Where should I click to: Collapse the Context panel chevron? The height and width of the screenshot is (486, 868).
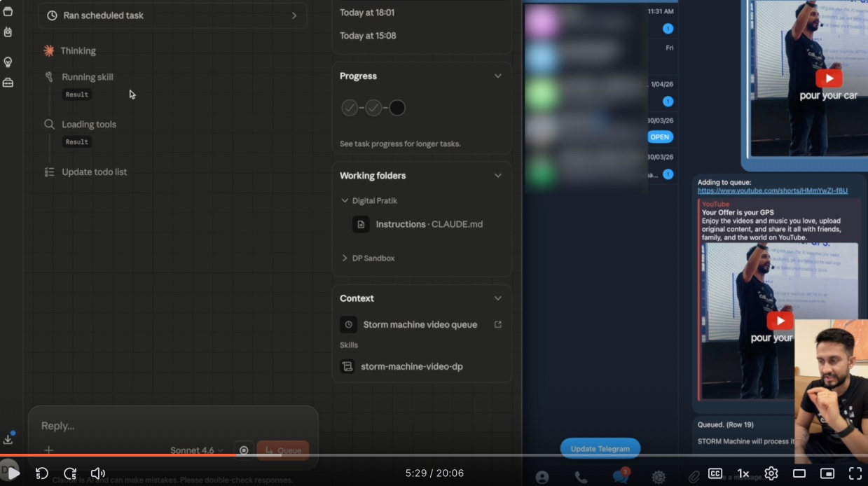498,298
